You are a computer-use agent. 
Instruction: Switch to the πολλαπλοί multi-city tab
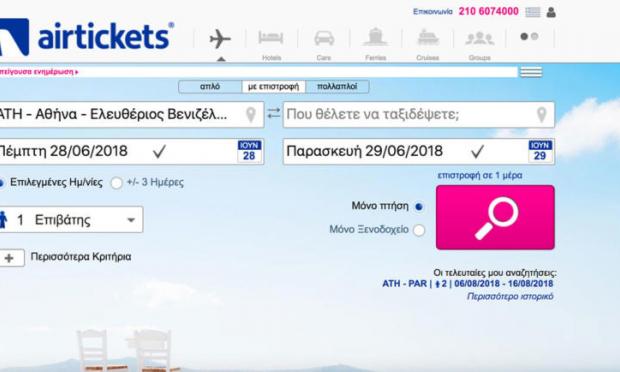pyautogui.click(x=337, y=87)
